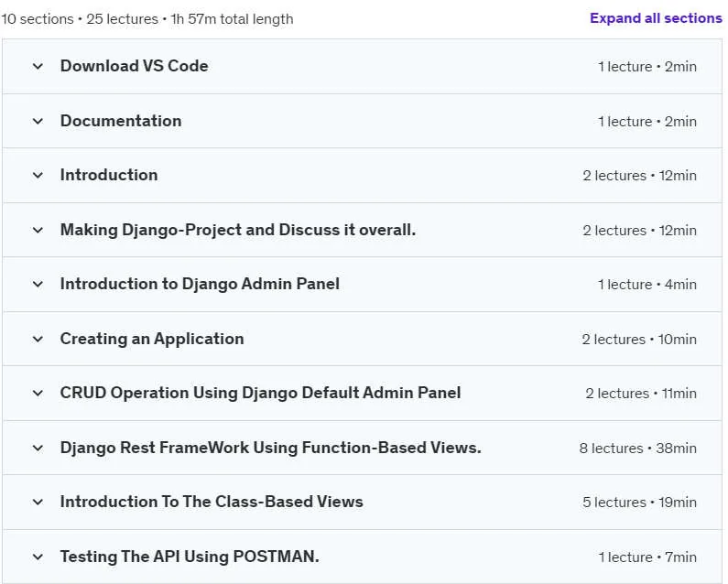Click the Introduction section title

click(109, 175)
